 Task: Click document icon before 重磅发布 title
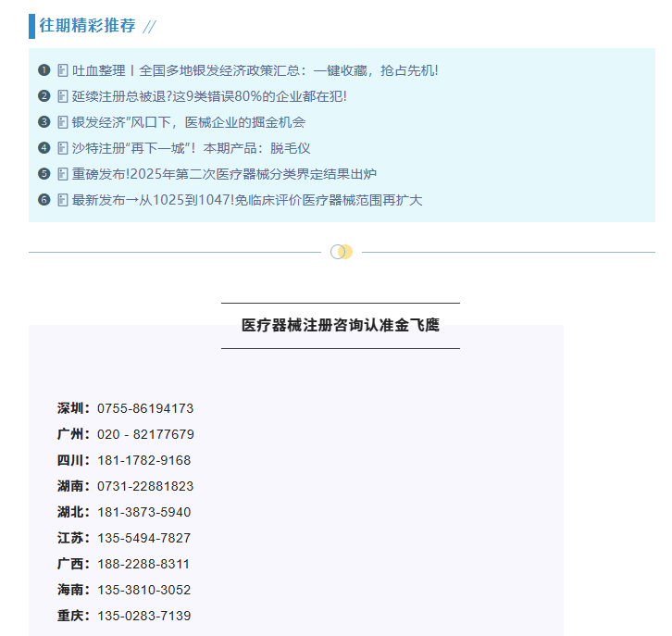tap(63, 174)
